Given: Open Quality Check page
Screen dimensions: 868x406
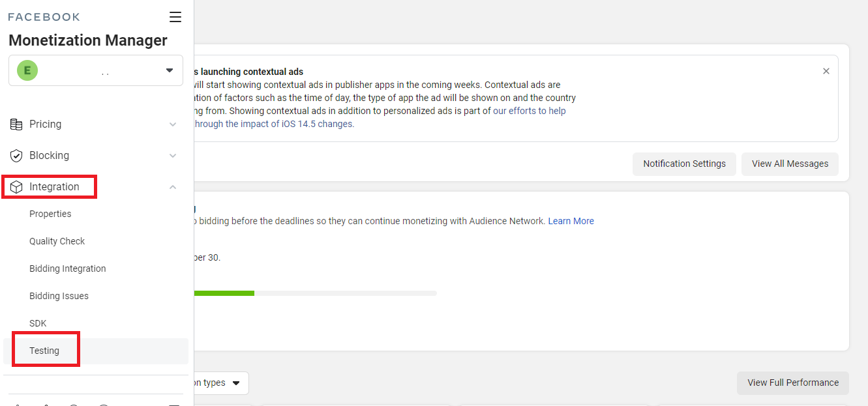Looking at the screenshot, I should 57,241.
